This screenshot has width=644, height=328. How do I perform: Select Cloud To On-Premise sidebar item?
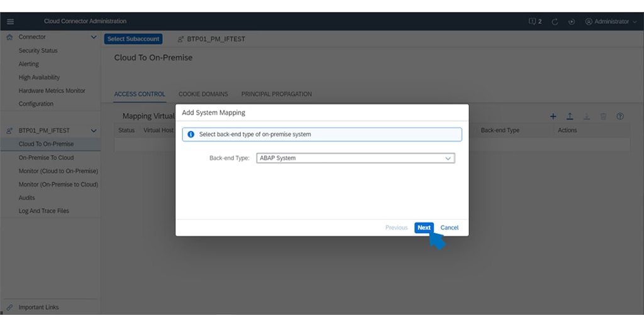click(50, 144)
